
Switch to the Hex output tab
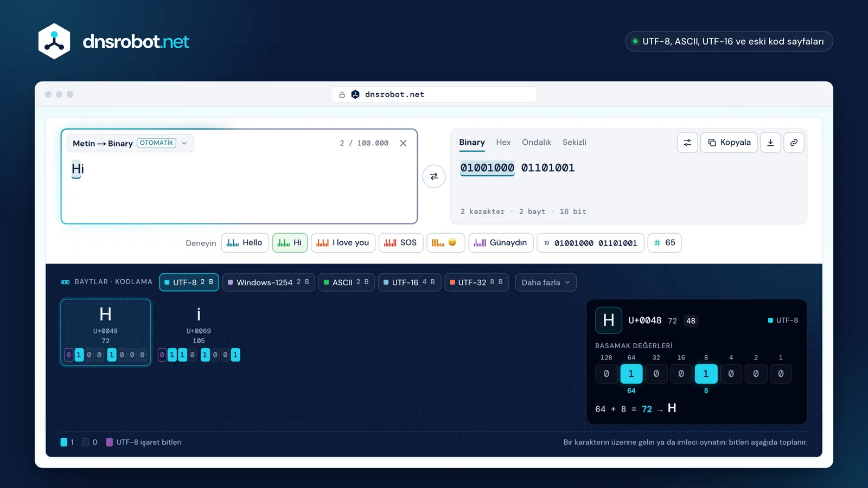pyautogui.click(x=503, y=143)
